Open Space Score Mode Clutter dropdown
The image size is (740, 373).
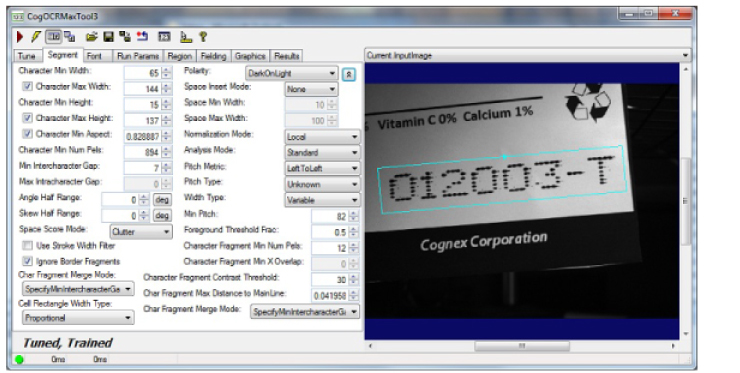pos(141,232)
